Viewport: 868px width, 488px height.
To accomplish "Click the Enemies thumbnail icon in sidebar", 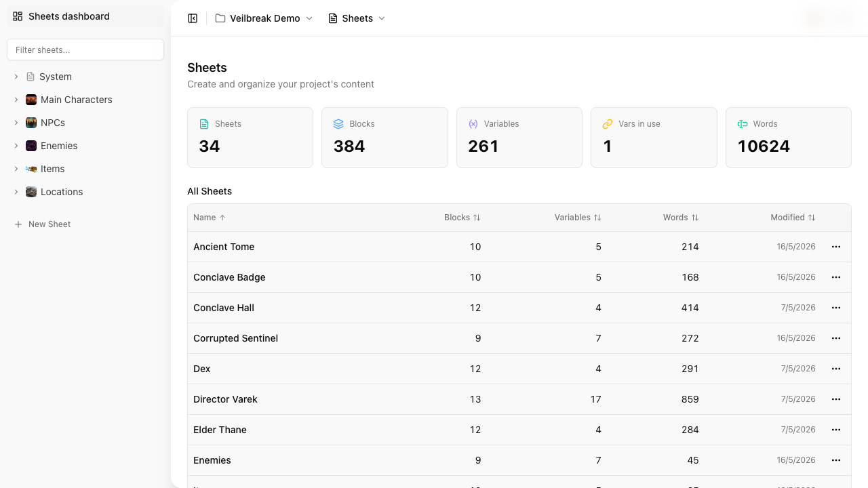I will [31, 146].
